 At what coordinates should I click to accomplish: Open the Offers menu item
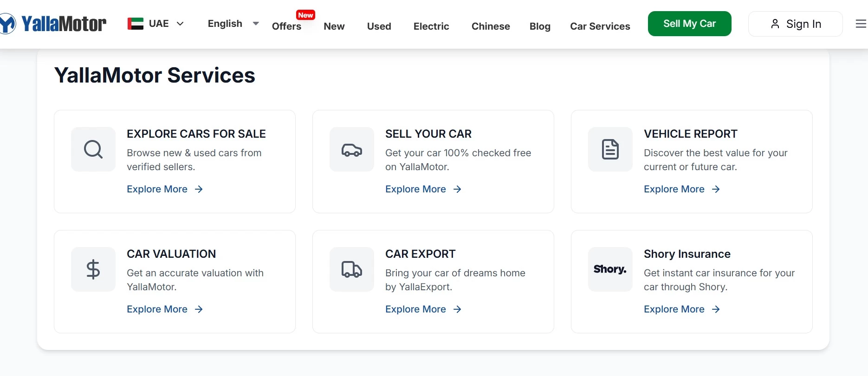[x=286, y=26]
